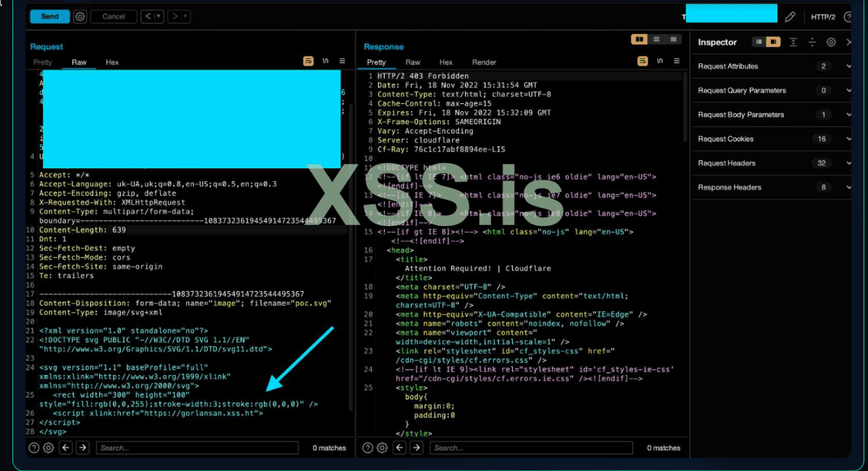Click Attention Required! | Cloudflare title text

(478, 268)
